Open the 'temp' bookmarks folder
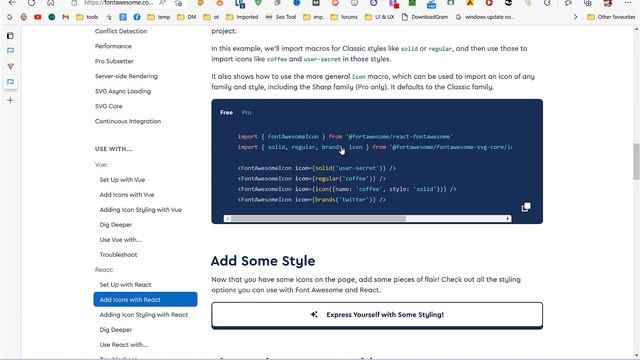Screen dimensions: 640x360 click(159, 17)
